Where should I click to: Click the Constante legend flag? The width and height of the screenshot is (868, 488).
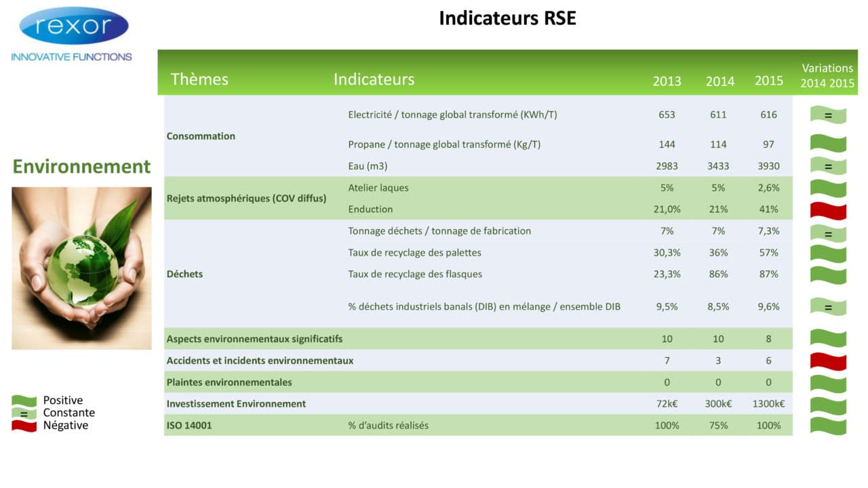pyautogui.click(x=24, y=413)
